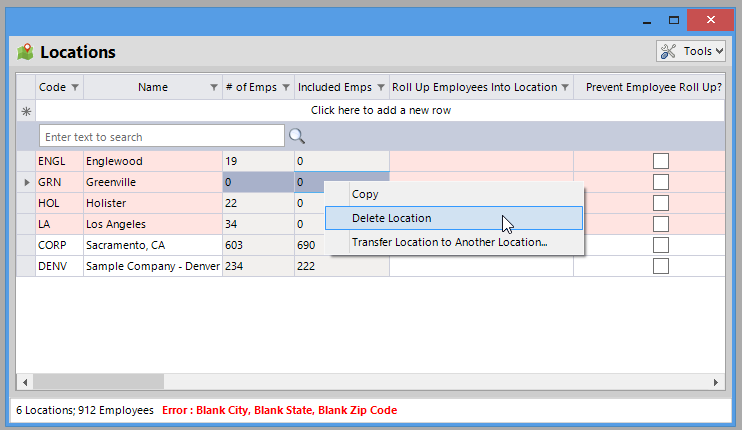The image size is (742, 430).
Task: Click the new row asterisk indicator
Action: 26,111
